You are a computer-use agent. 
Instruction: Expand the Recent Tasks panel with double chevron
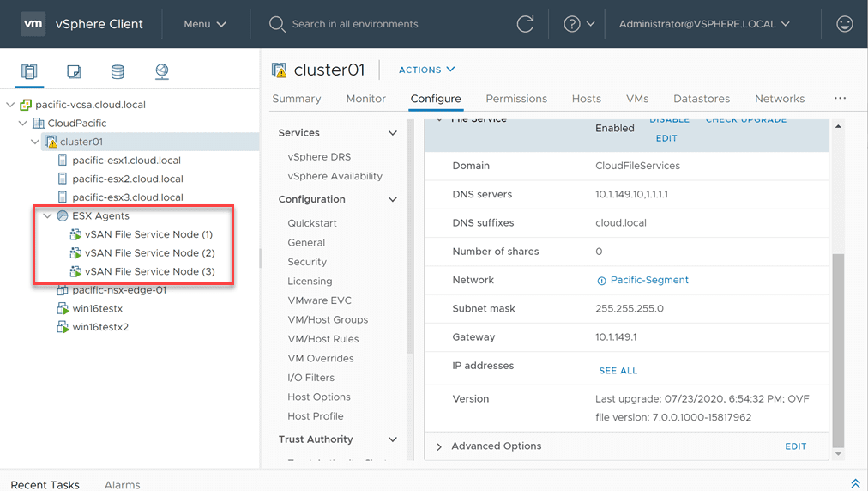tap(854, 484)
